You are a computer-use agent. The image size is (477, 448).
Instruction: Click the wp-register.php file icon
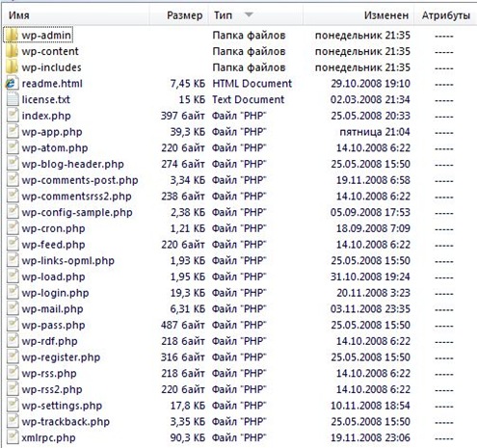[x=13, y=356]
